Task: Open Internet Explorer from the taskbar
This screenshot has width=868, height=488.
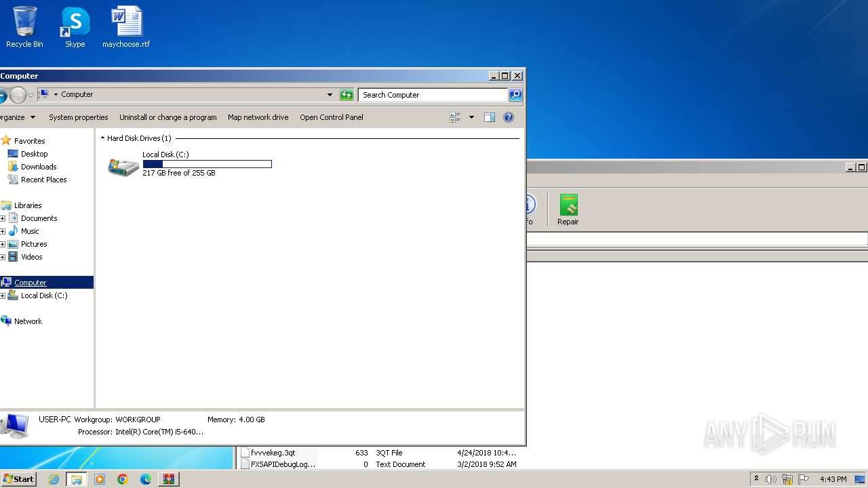Action: (54, 479)
